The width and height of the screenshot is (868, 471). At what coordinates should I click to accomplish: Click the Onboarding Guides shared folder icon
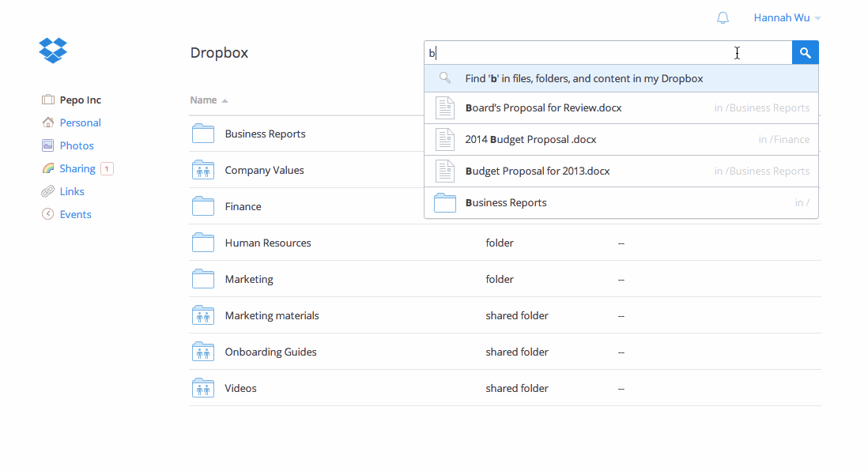click(x=203, y=352)
